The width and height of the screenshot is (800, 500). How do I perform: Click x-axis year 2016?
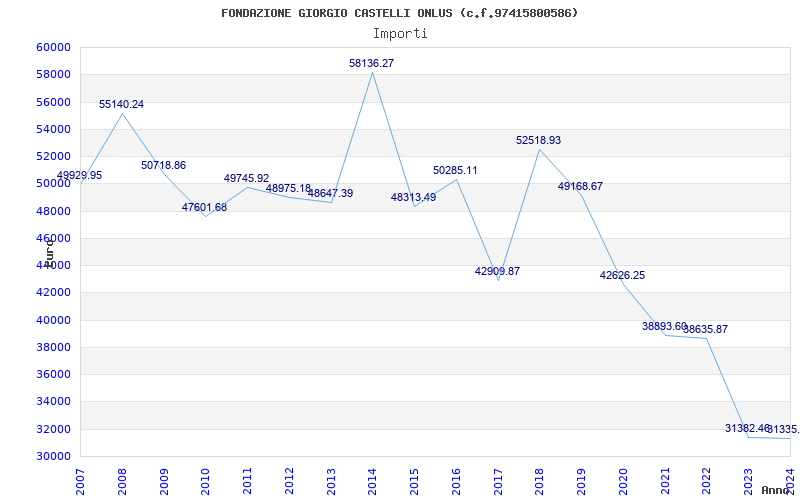click(456, 482)
